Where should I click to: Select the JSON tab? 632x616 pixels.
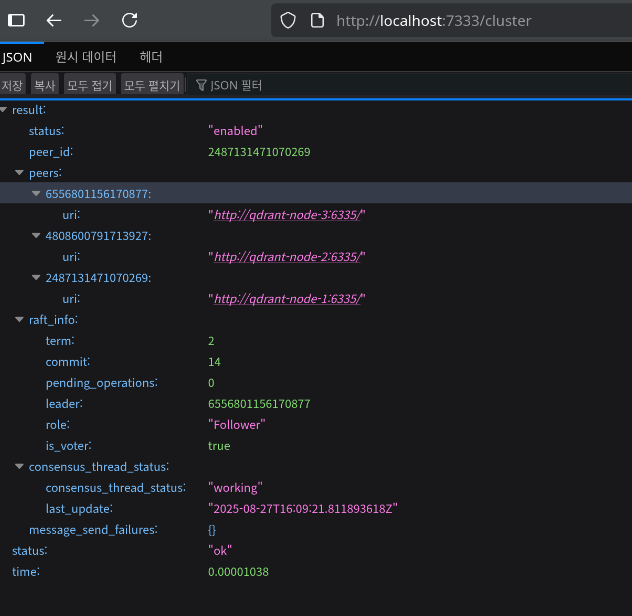tap(17, 57)
